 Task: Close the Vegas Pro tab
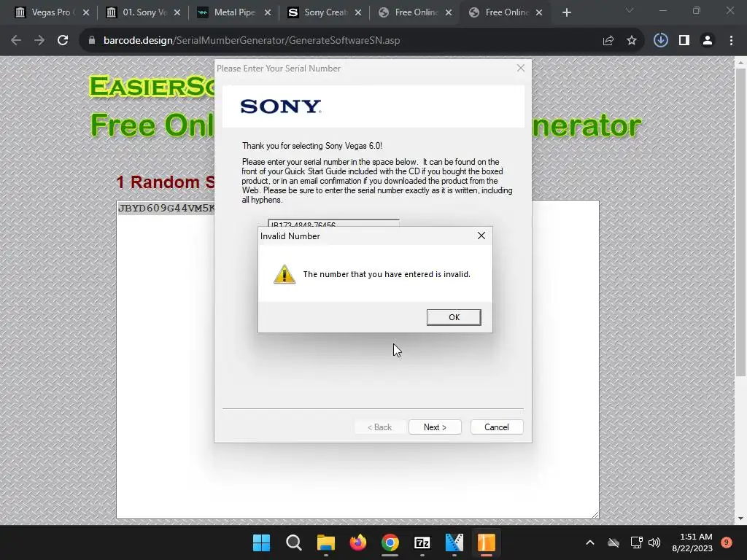click(x=86, y=13)
